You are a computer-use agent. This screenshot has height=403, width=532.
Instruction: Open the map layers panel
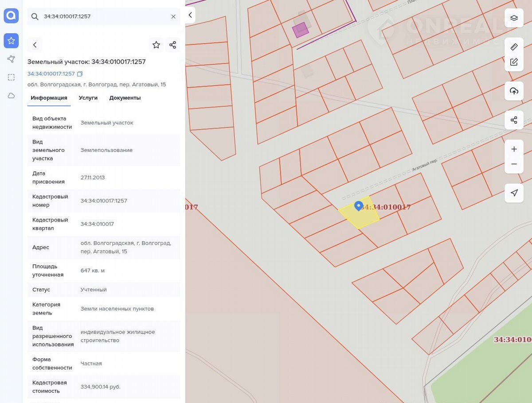514,18
